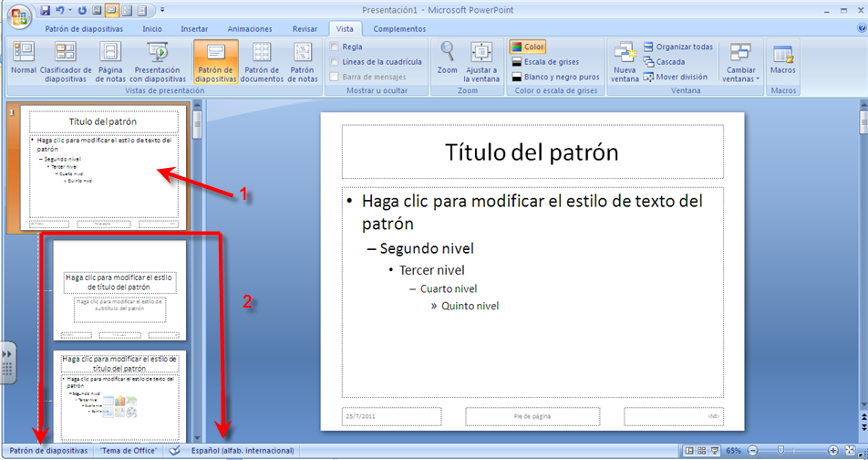868x460 pixels.
Task: Open the undo history dropdown arrow
Action: coord(69,10)
